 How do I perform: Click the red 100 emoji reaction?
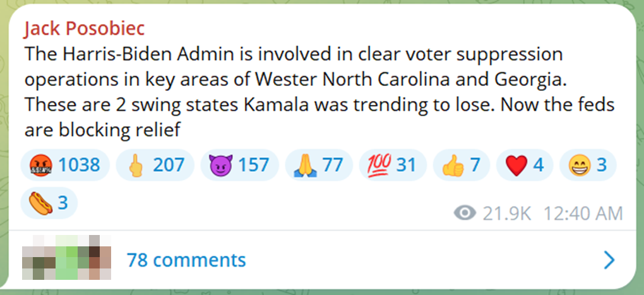pos(393,165)
